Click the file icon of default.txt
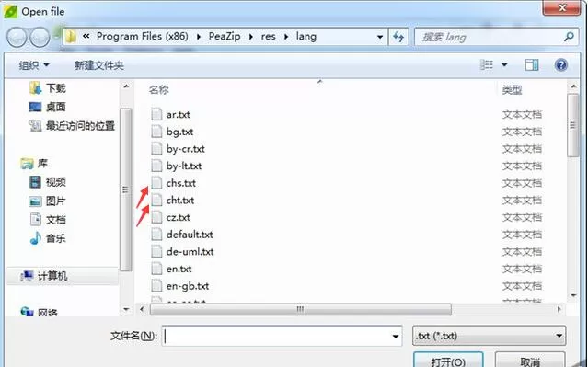This screenshot has width=588, height=367. coord(156,235)
